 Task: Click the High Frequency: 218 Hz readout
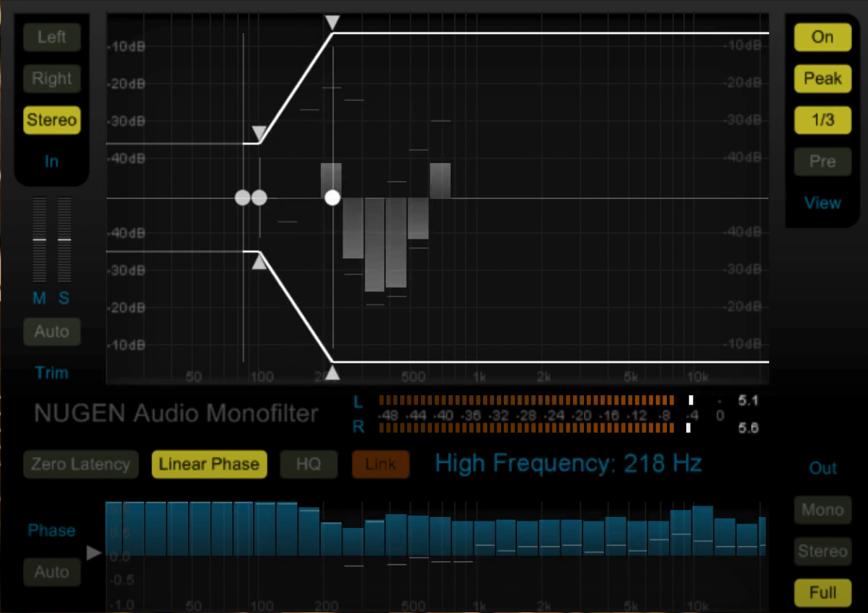point(568,463)
